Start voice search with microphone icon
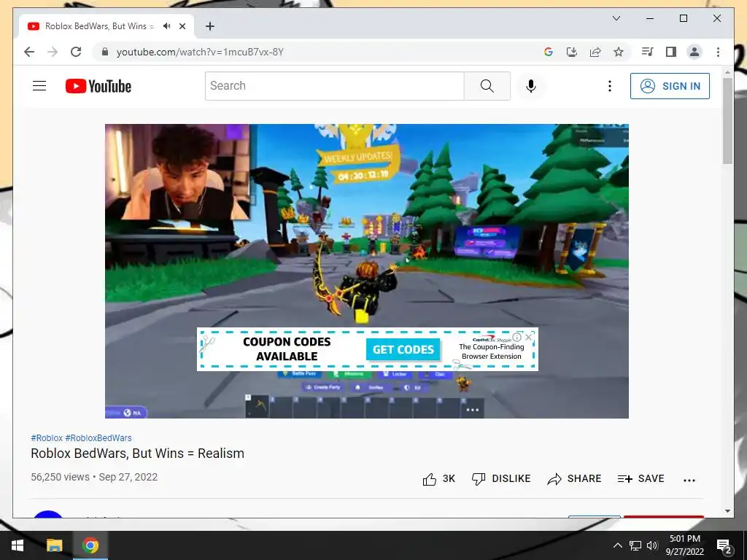Viewport: 747px width, 560px height. coord(531,86)
